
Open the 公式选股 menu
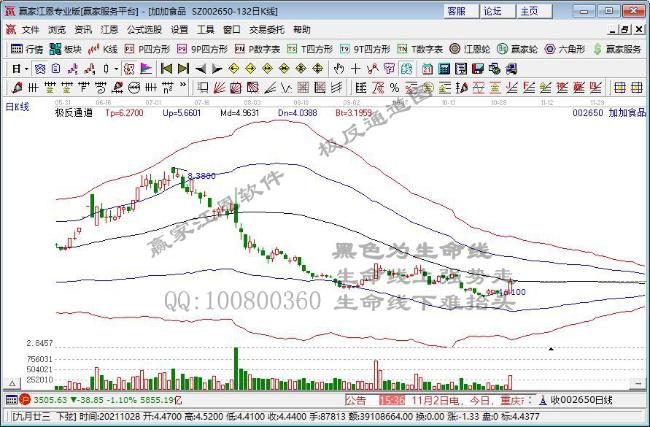142,30
